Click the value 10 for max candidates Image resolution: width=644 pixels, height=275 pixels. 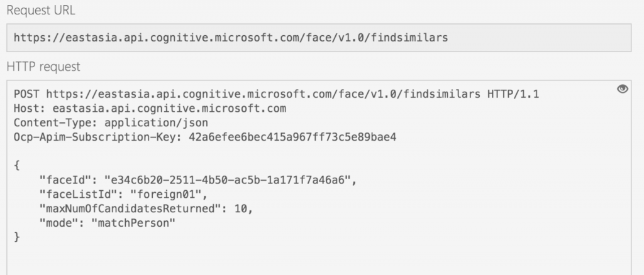click(x=241, y=208)
